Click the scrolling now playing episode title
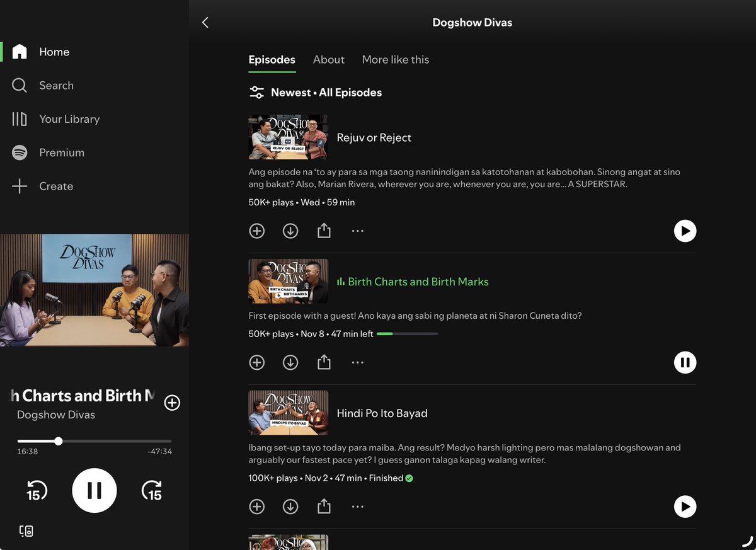This screenshot has width=756, height=550. 83,396
